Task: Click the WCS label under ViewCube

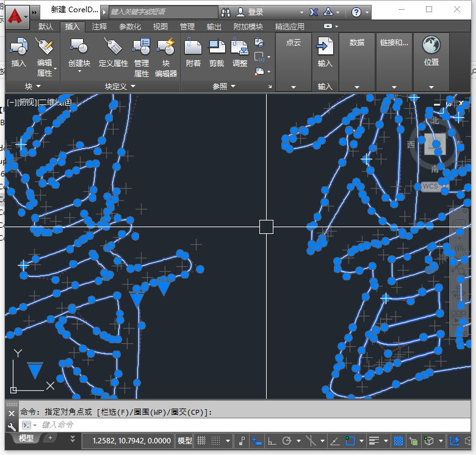Action: coord(430,186)
